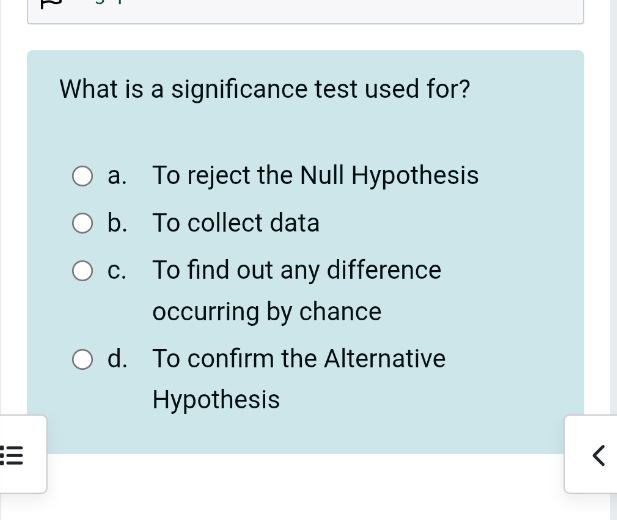This screenshot has height=520, width=617.
Task: Click 'occurring by chance' line of option c
Action: click(x=267, y=312)
